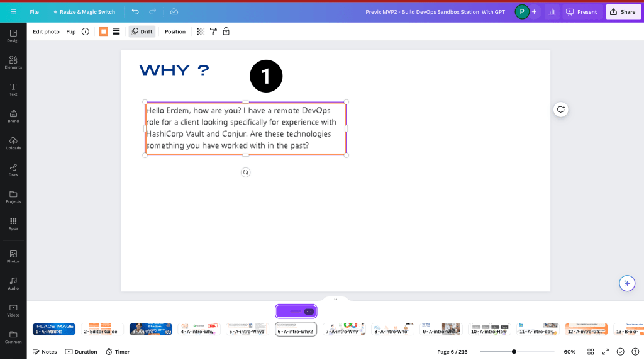Screen dimensions: 644x360
Task: Click the copy style paint roller
Action: [213, 31]
